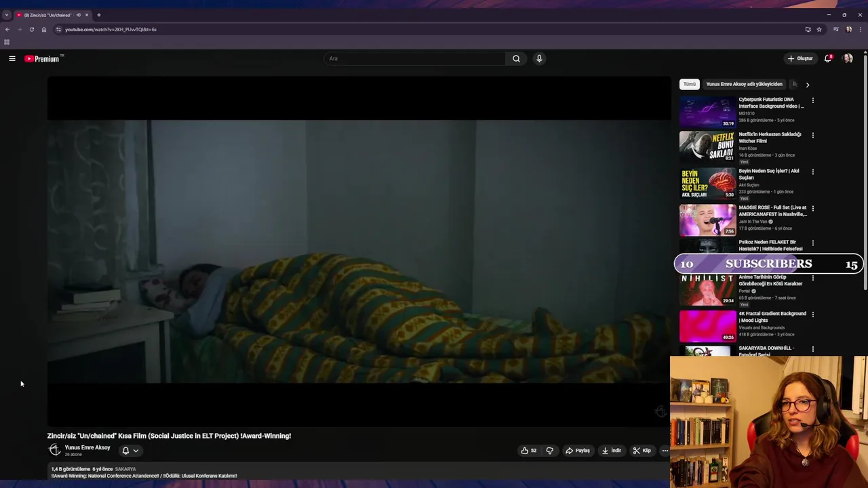The width and height of the screenshot is (868, 488).
Task: Open options for Anime Tarihinin video
Action: (813, 278)
